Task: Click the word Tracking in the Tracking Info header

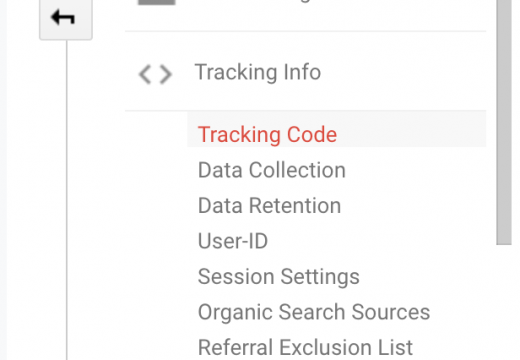Action: 236,72
